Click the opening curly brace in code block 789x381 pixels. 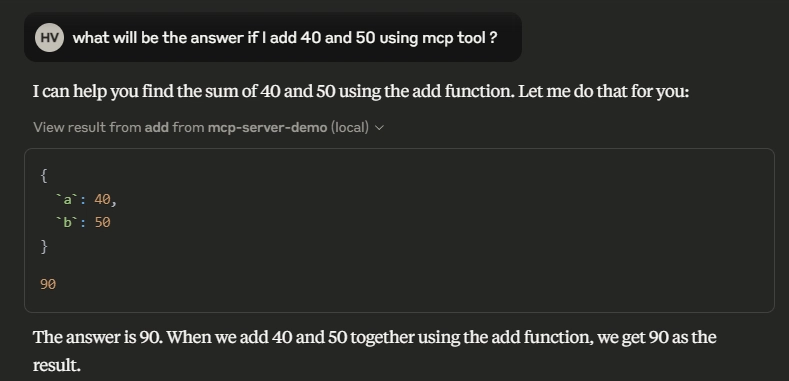click(x=44, y=176)
